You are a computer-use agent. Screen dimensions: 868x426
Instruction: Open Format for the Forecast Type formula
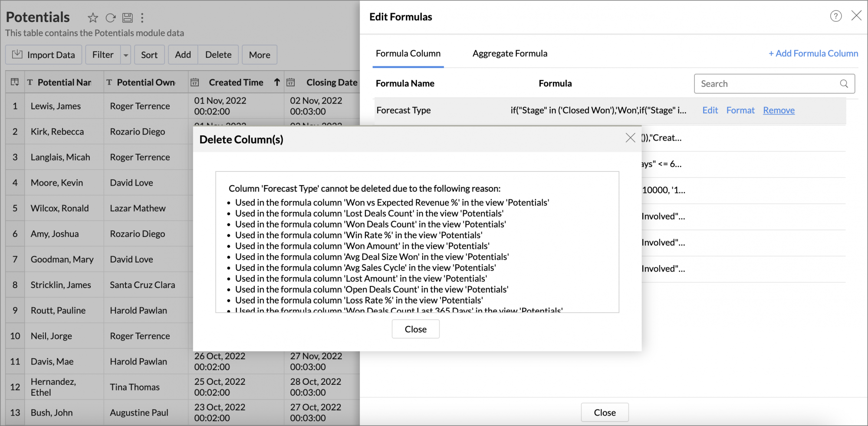(740, 110)
